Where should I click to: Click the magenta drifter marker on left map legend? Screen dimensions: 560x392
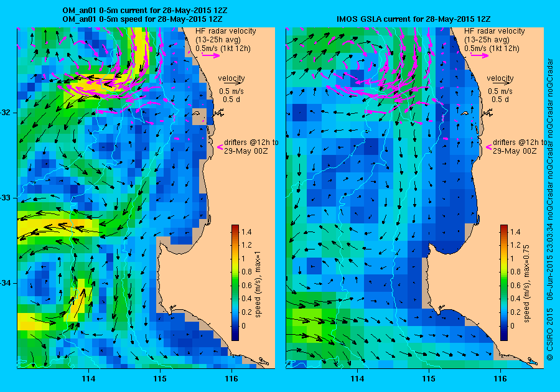(x=220, y=147)
